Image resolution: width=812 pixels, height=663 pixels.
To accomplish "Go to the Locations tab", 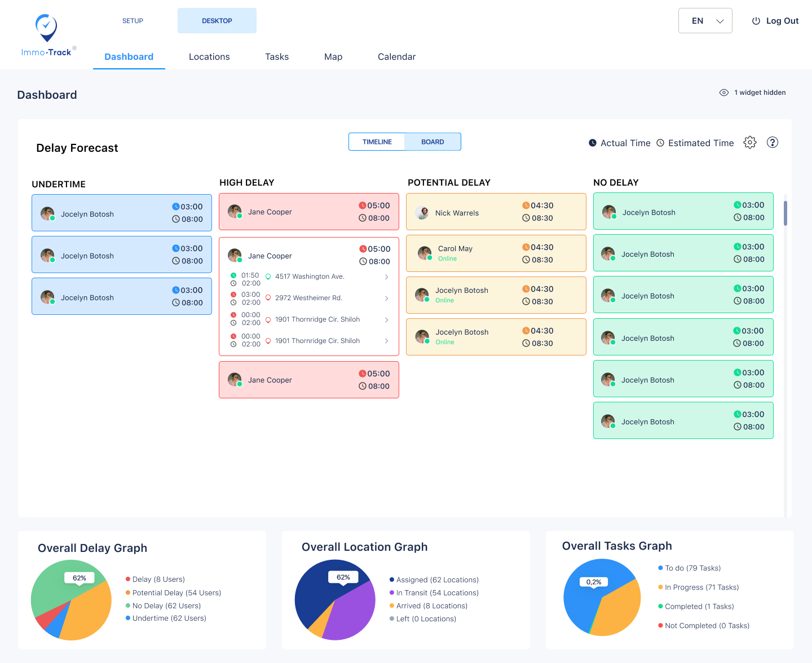I will click(209, 56).
